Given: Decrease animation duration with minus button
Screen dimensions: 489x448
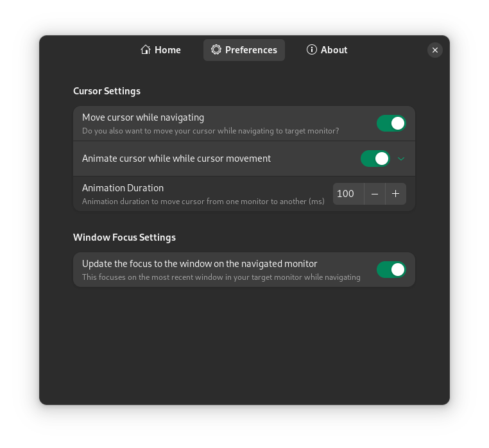Looking at the screenshot, I should click(375, 194).
